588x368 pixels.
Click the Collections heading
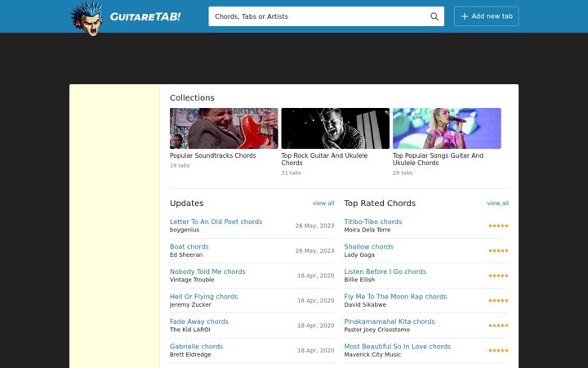click(x=192, y=97)
